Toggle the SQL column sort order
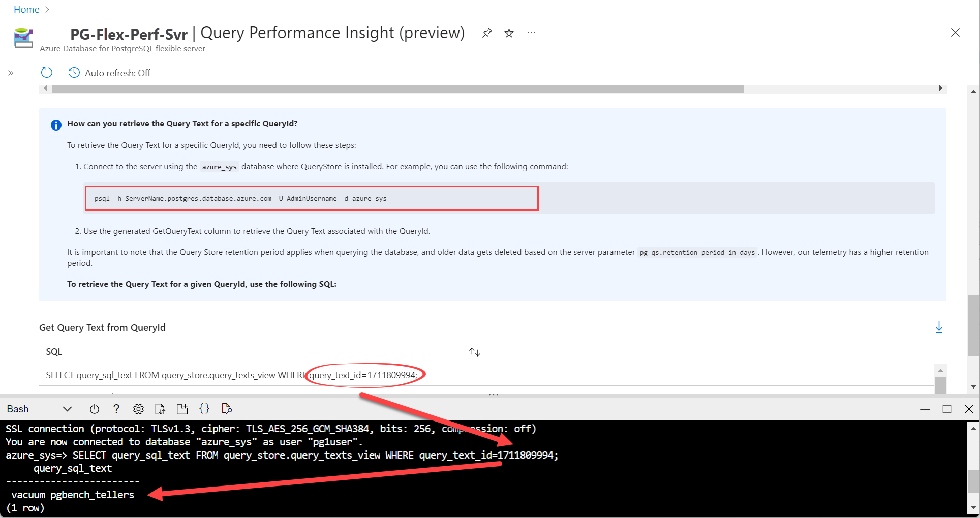The image size is (980, 518). click(474, 351)
